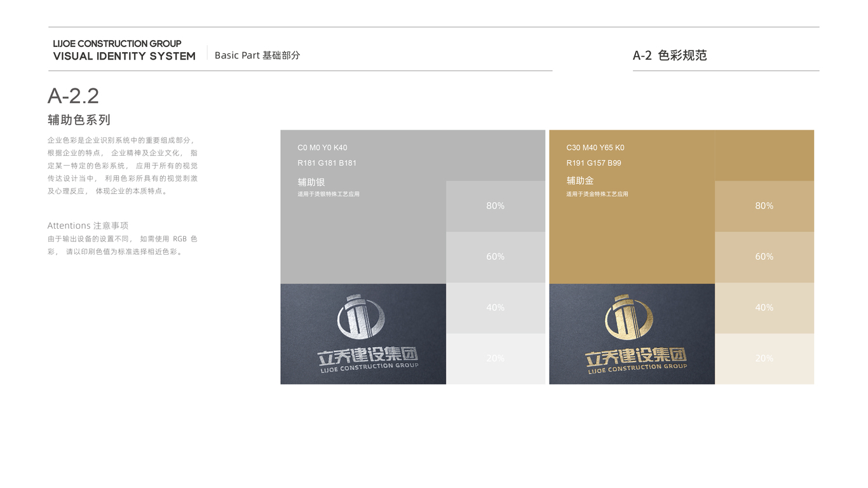868x488 pixels.
Task: Click the gold 80% tint swatch
Action: pyautogui.click(x=764, y=207)
